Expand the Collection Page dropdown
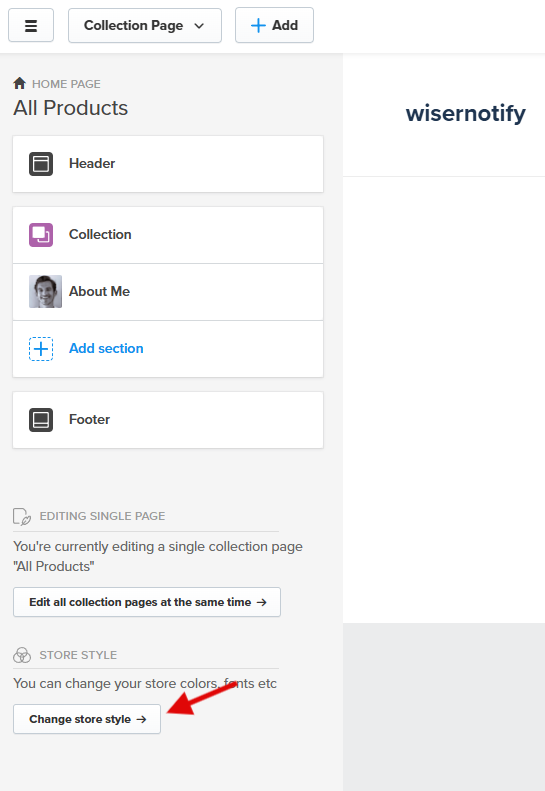 coord(145,25)
